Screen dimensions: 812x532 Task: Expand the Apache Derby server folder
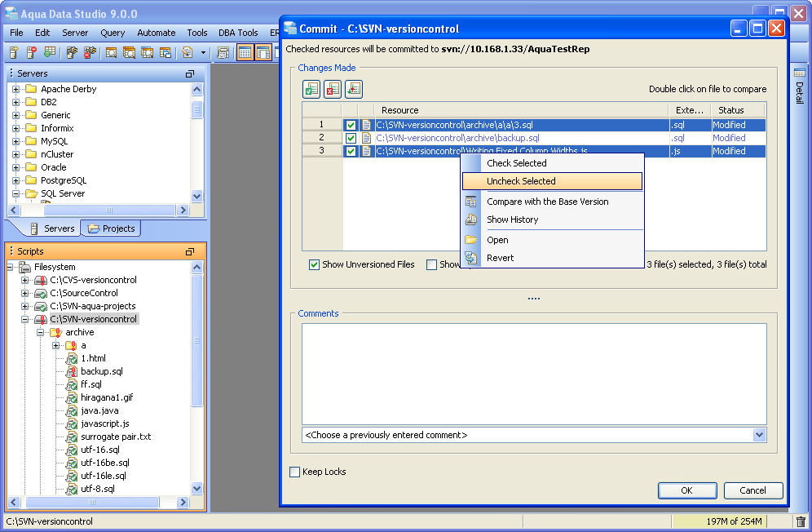point(15,89)
